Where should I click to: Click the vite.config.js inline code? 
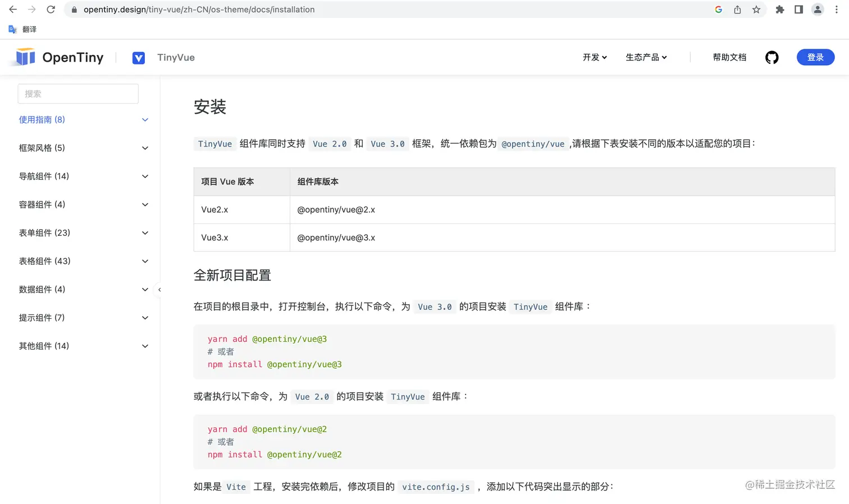436,487
